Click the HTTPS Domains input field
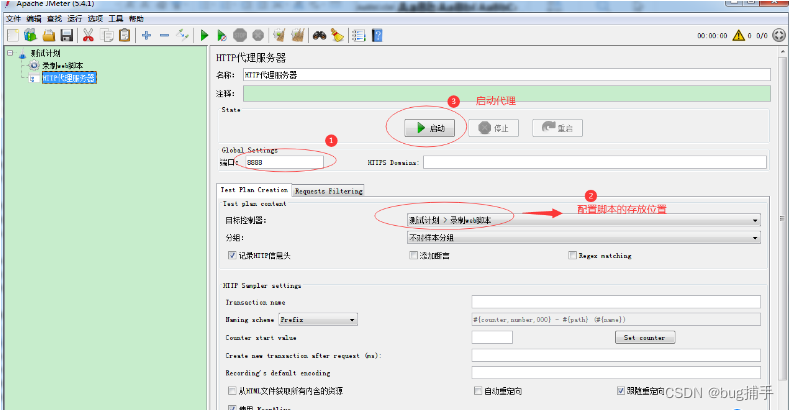Screen dimensions: 789x410 tap(595, 162)
